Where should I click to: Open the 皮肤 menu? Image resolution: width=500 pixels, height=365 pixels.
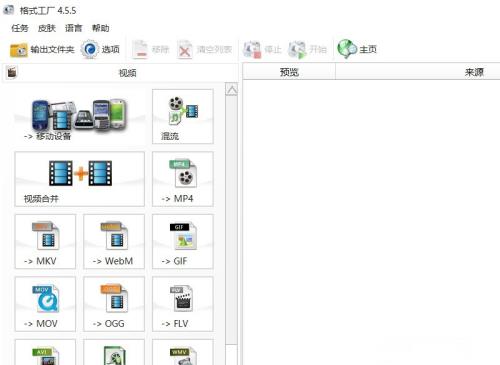pos(47,28)
